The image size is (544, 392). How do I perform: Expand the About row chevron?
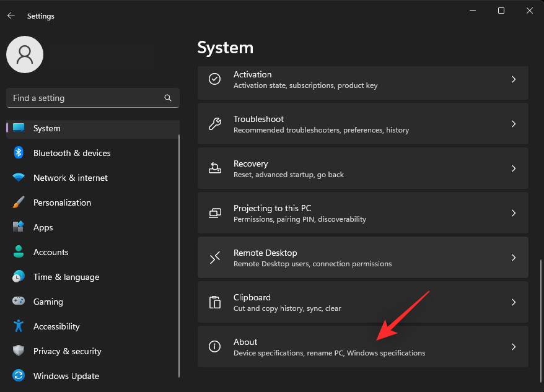coord(514,347)
